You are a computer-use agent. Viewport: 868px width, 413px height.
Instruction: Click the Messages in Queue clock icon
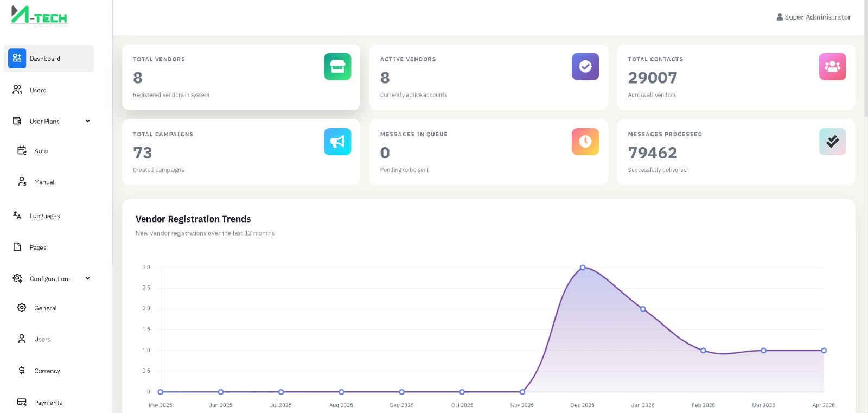[x=585, y=142]
